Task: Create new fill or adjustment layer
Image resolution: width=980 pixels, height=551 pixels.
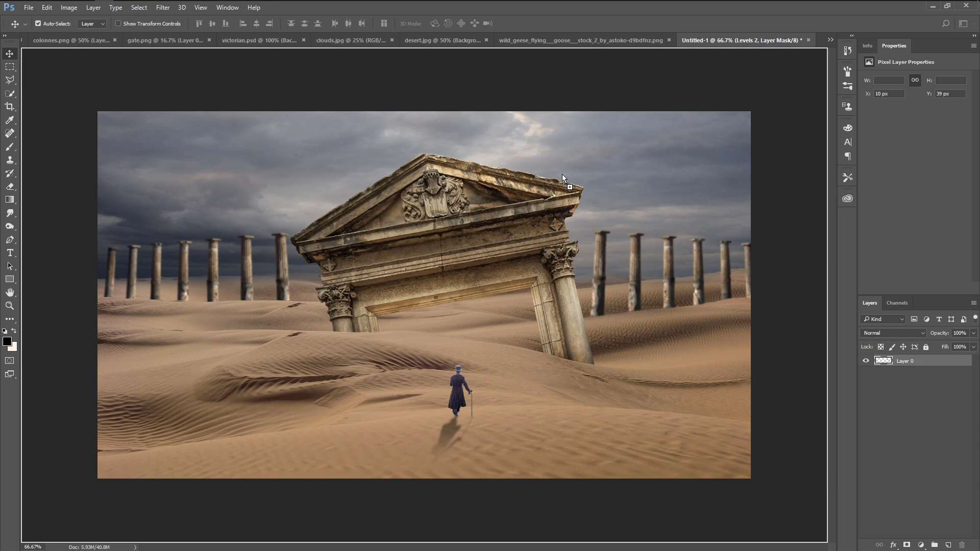Action: tap(921, 545)
